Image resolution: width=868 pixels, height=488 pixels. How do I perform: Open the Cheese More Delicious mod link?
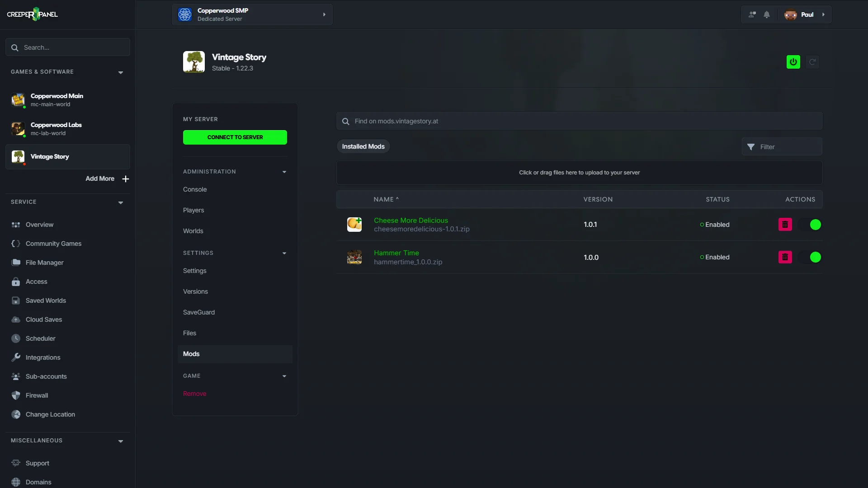pos(411,221)
